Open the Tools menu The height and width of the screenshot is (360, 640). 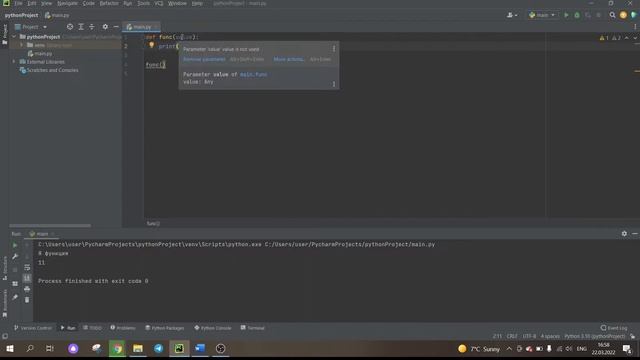pos(143,3)
